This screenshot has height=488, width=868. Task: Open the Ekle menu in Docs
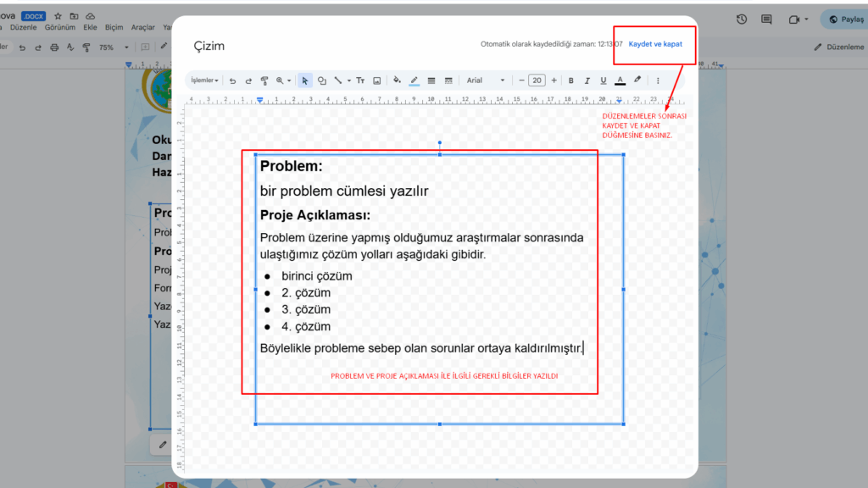tap(90, 27)
